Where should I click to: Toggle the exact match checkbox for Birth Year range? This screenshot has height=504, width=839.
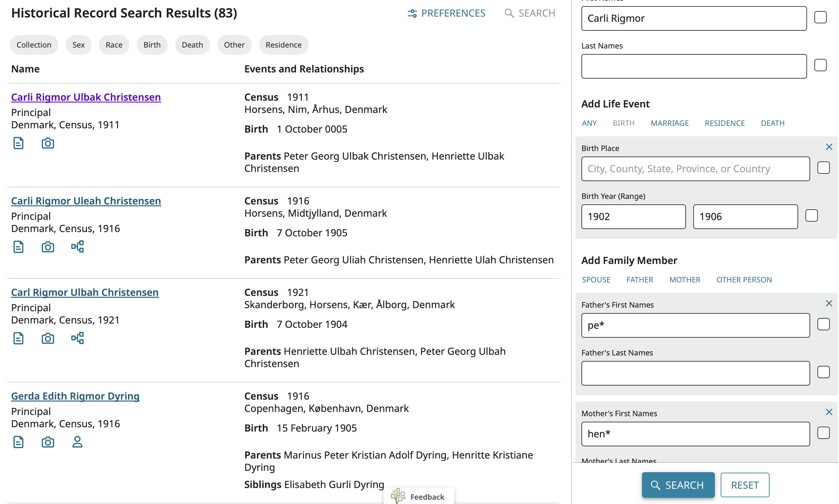(812, 215)
